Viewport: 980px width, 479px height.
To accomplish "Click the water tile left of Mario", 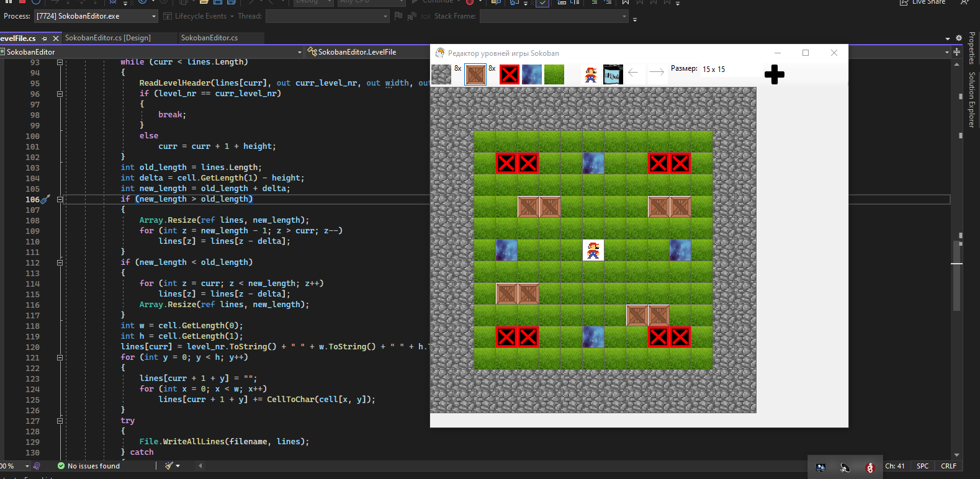I will (506, 250).
